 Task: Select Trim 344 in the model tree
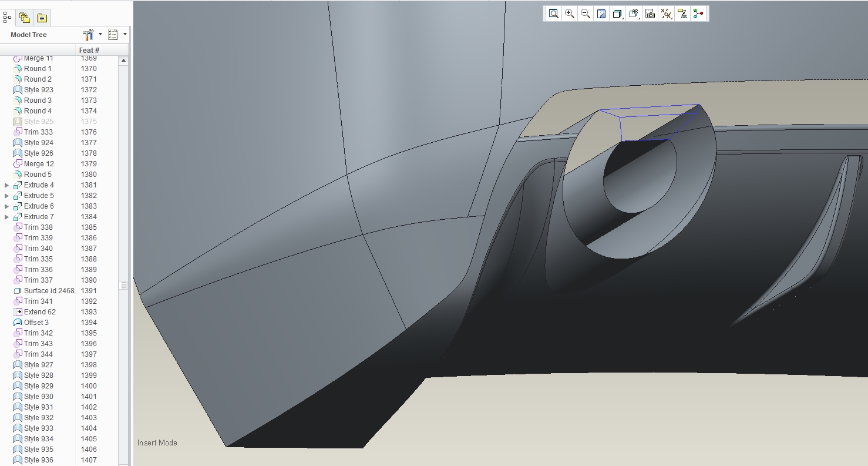(38, 354)
